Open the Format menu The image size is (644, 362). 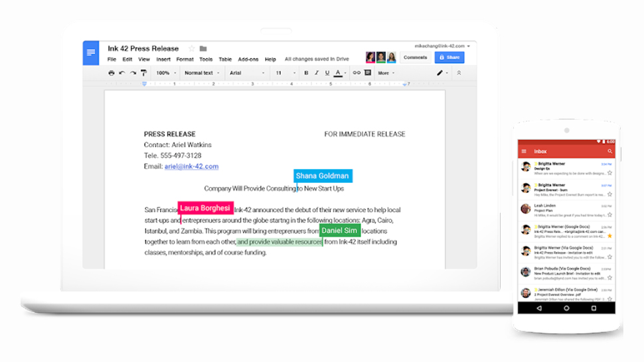pos(185,60)
